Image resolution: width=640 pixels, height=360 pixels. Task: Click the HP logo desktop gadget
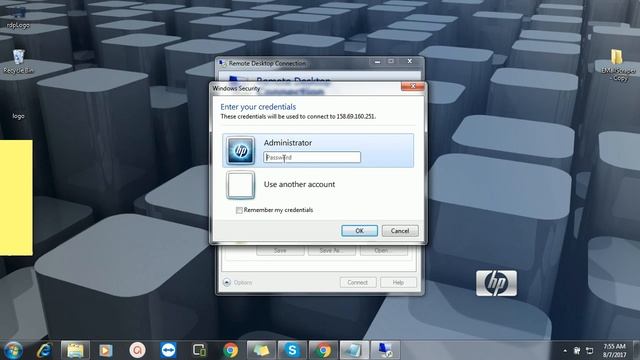(x=496, y=283)
